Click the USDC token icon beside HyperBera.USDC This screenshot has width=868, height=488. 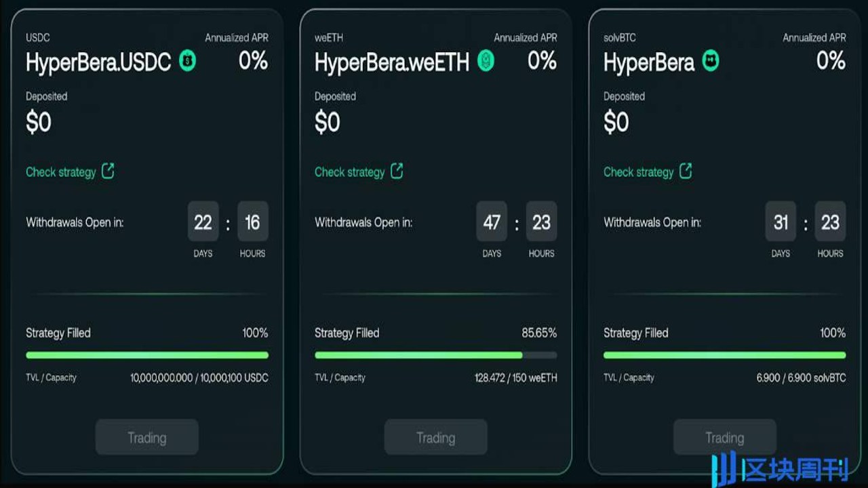188,61
